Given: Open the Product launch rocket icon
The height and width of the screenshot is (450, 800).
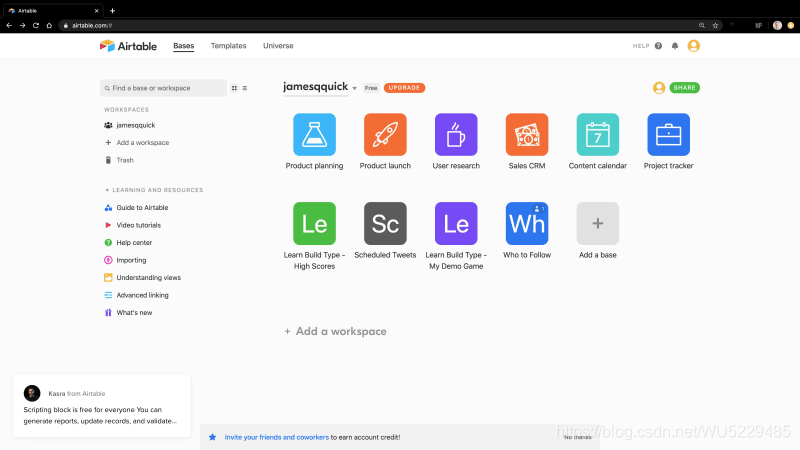Looking at the screenshot, I should [385, 135].
